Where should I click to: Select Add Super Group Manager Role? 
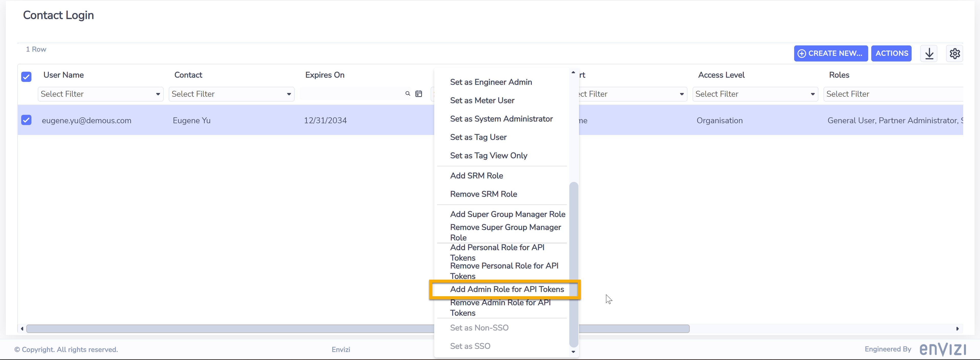point(507,214)
